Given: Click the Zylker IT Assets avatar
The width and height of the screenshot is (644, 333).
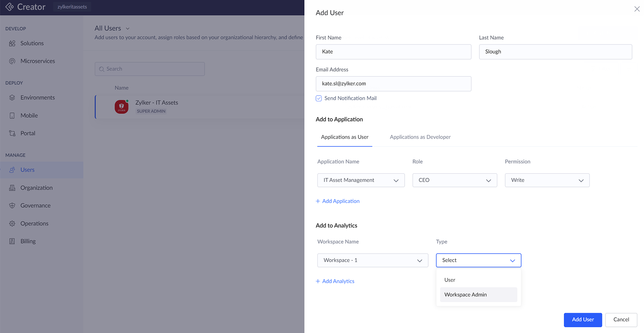Looking at the screenshot, I should pos(122,107).
